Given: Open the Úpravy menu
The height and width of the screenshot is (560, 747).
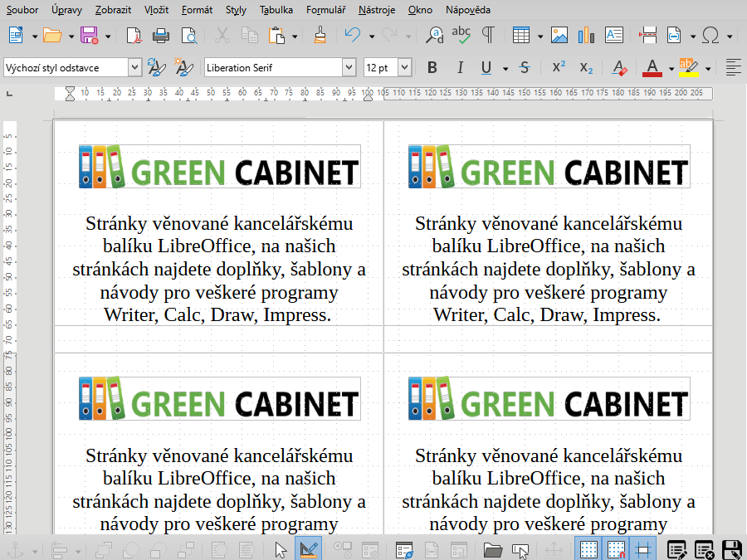Looking at the screenshot, I should [66, 9].
